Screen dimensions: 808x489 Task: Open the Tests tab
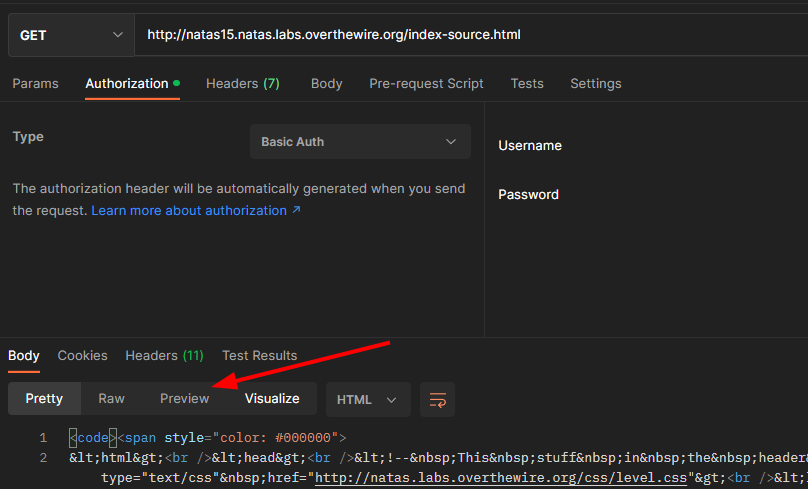click(527, 84)
